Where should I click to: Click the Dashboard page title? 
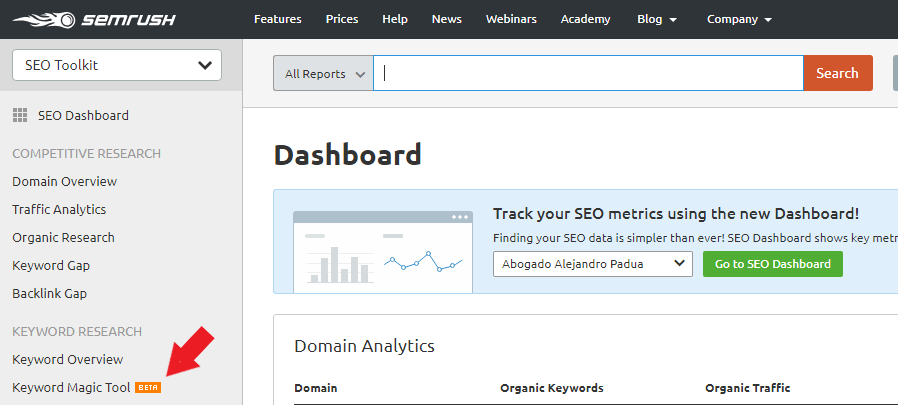[348, 155]
